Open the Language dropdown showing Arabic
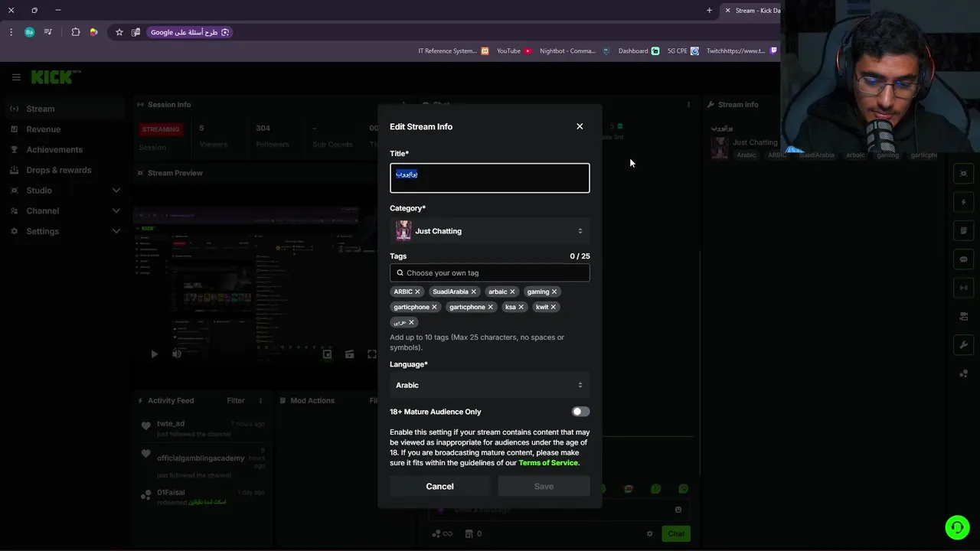 490,385
